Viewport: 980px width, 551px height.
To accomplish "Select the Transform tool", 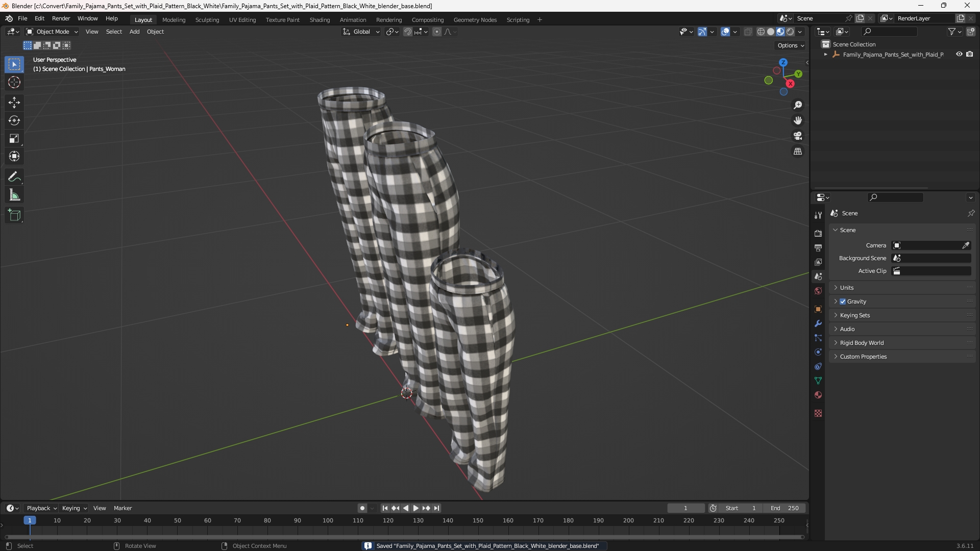I will 14,156.
